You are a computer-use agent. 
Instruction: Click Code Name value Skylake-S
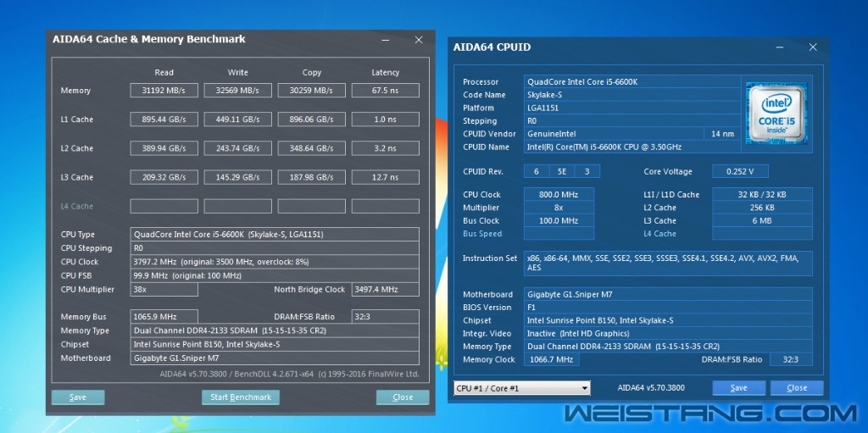tap(632, 95)
